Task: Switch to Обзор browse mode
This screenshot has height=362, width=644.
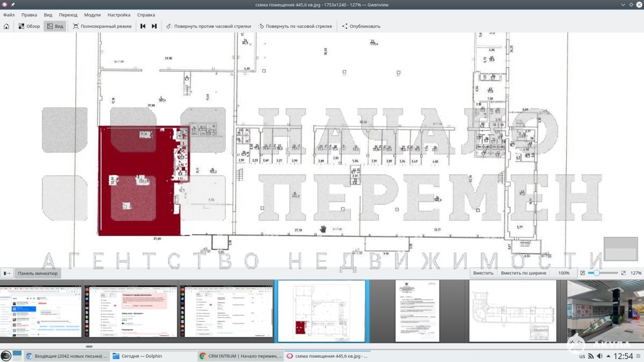Action: point(29,26)
